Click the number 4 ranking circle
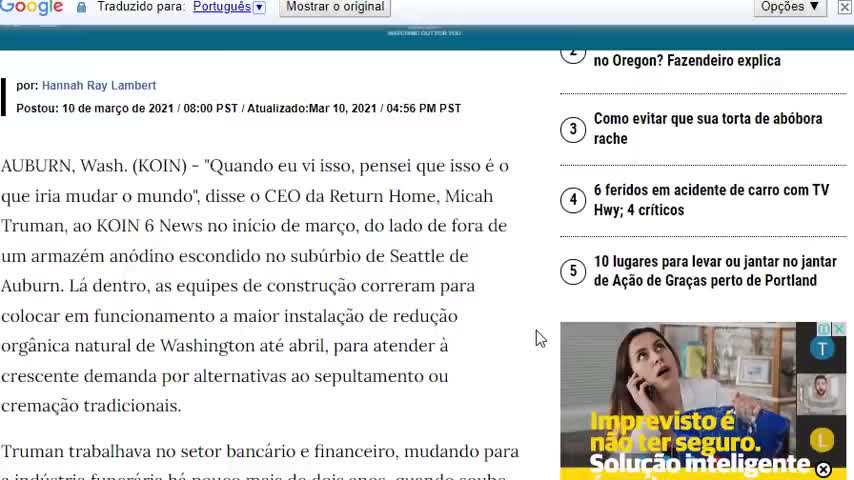854x480 pixels. coord(573,200)
